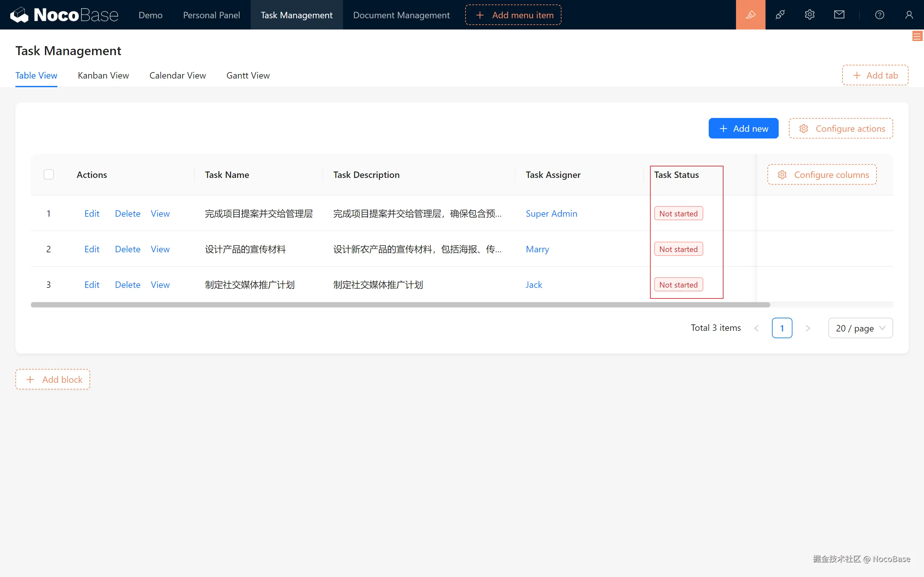Click the NocoBase logo
Viewport: 924px width, 577px height.
pos(64,15)
